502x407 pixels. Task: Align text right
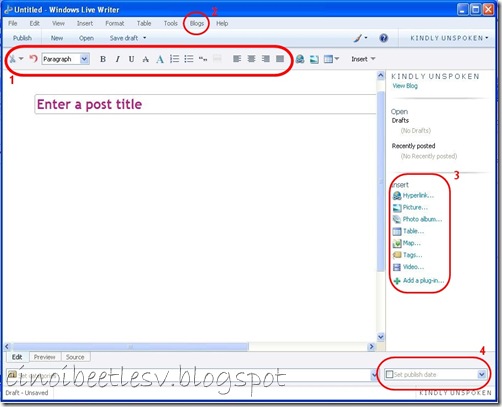click(266, 59)
